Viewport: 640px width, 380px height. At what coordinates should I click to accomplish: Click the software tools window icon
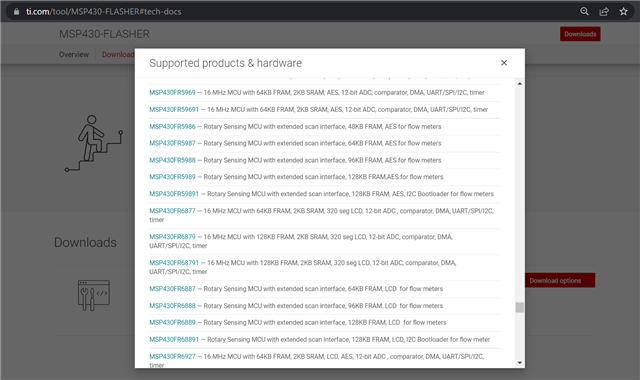94,295
